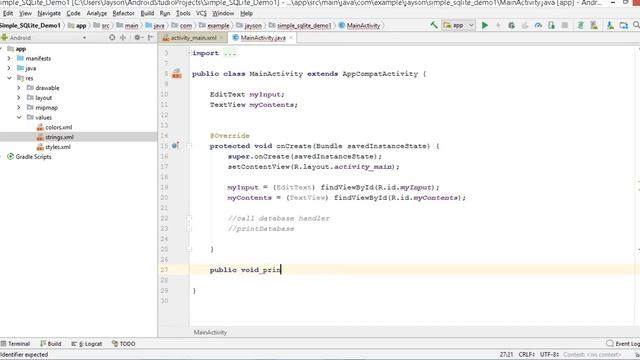Open the AVD Manager icon
Screen dimensions: 640x360
click(594, 25)
